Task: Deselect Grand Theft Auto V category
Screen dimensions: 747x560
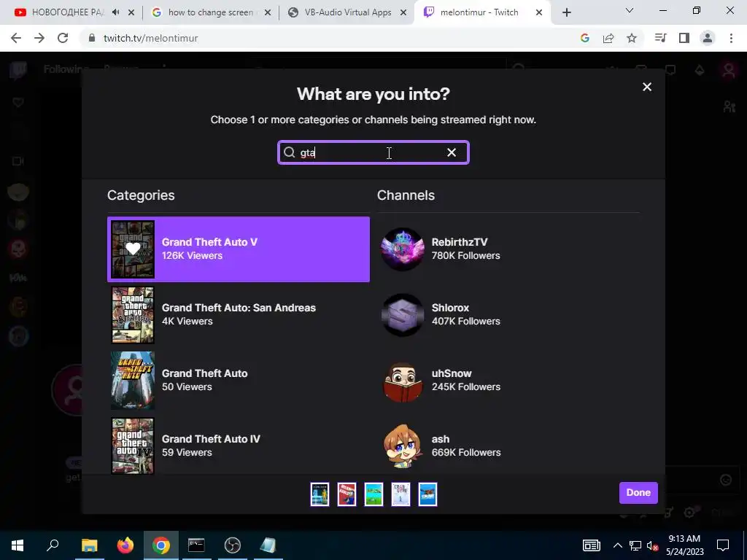Action: click(x=239, y=249)
